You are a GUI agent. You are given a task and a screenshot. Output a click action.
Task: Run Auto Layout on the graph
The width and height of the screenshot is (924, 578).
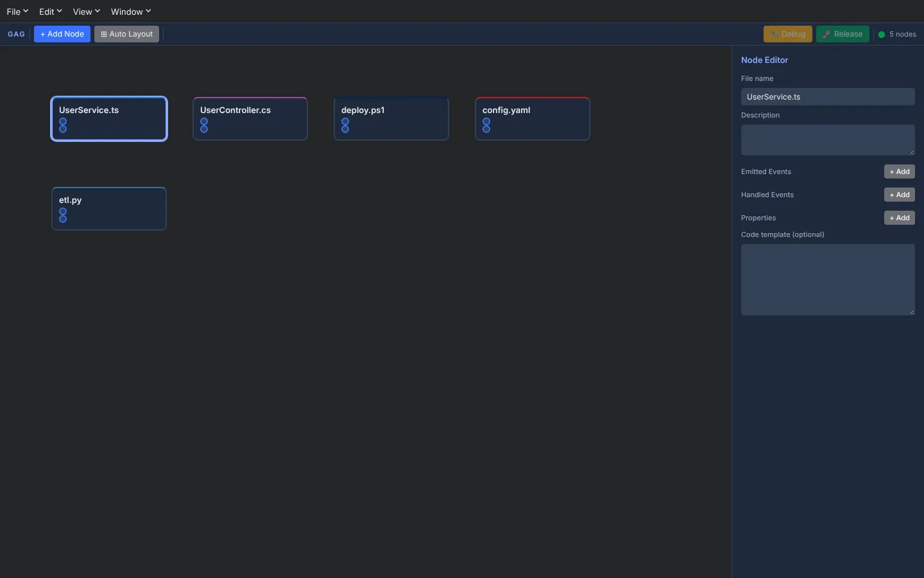126,34
